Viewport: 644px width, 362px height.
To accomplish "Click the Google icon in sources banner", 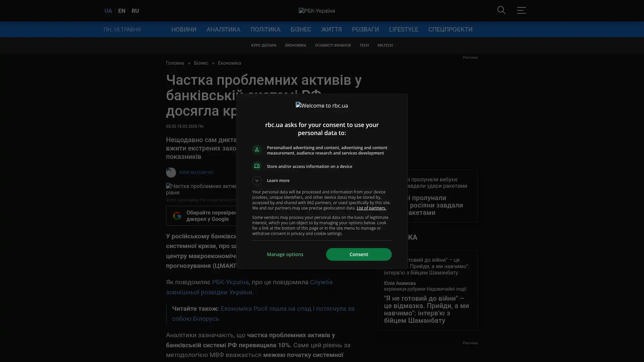I will [177, 216].
